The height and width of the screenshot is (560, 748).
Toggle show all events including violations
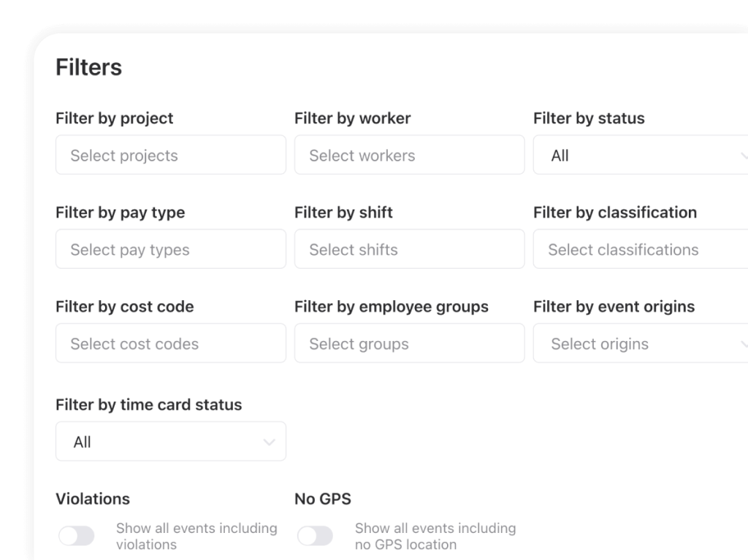pos(77,535)
